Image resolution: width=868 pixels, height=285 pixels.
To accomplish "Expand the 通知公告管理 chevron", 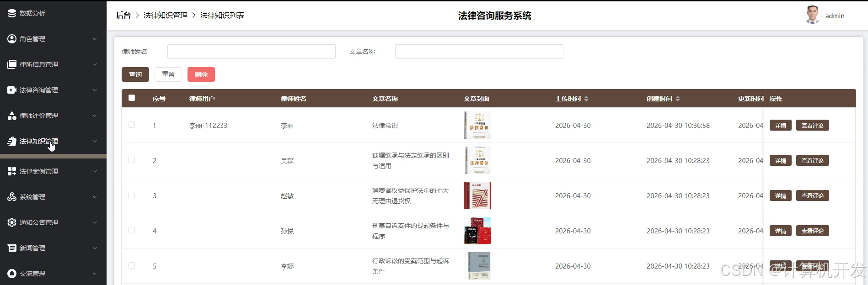I will point(95,222).
